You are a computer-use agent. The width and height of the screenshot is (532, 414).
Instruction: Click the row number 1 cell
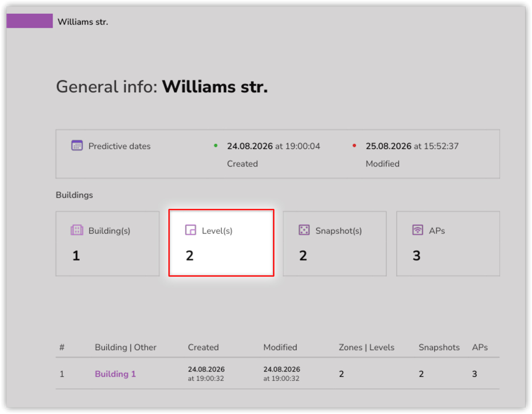pyautogui.click(x=62, y=374)
